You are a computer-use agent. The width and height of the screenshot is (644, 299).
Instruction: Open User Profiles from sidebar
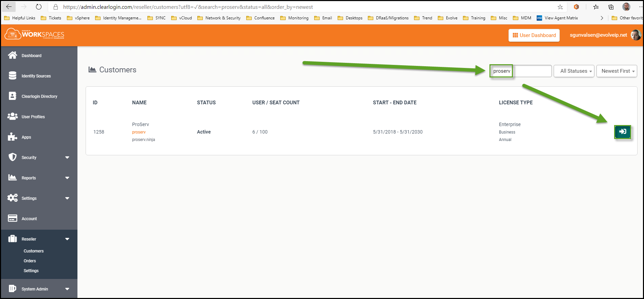pos(33,117)
